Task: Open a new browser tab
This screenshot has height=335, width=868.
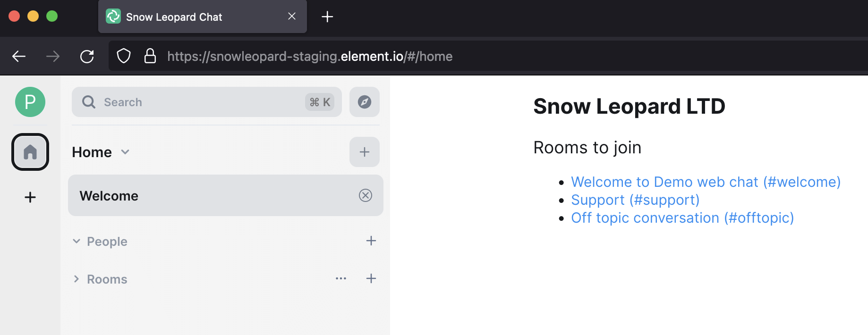Action: point(327,17)
